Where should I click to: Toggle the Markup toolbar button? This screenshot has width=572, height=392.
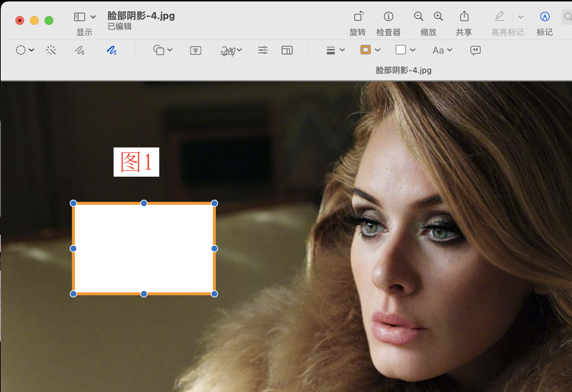point(544,16)
